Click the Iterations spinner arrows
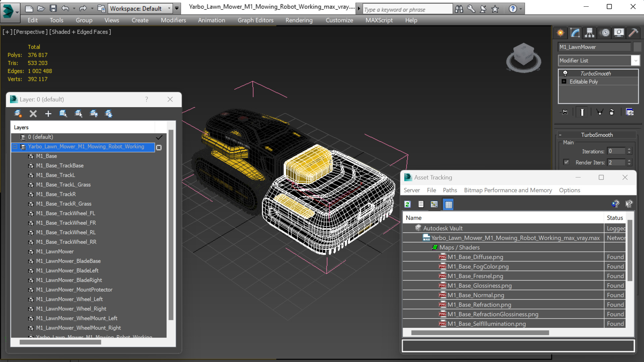Screen dimensions: 644x362 (x=629, y=151)
